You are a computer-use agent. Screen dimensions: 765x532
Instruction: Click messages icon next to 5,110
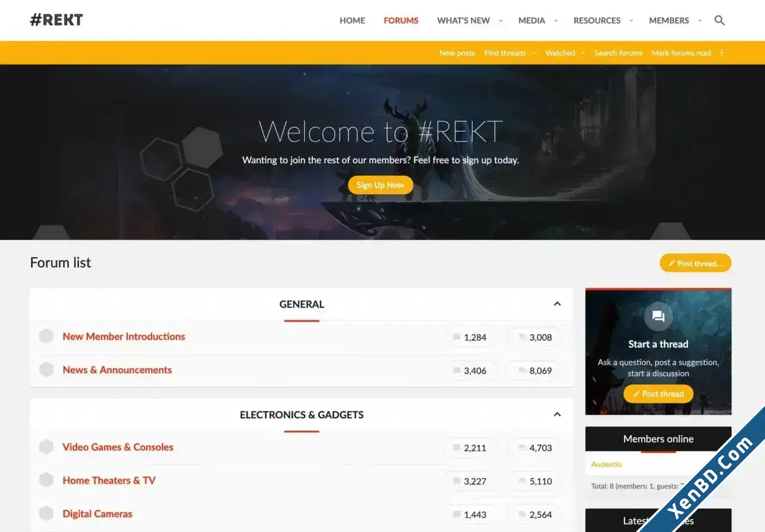click(x=522, y=482)
